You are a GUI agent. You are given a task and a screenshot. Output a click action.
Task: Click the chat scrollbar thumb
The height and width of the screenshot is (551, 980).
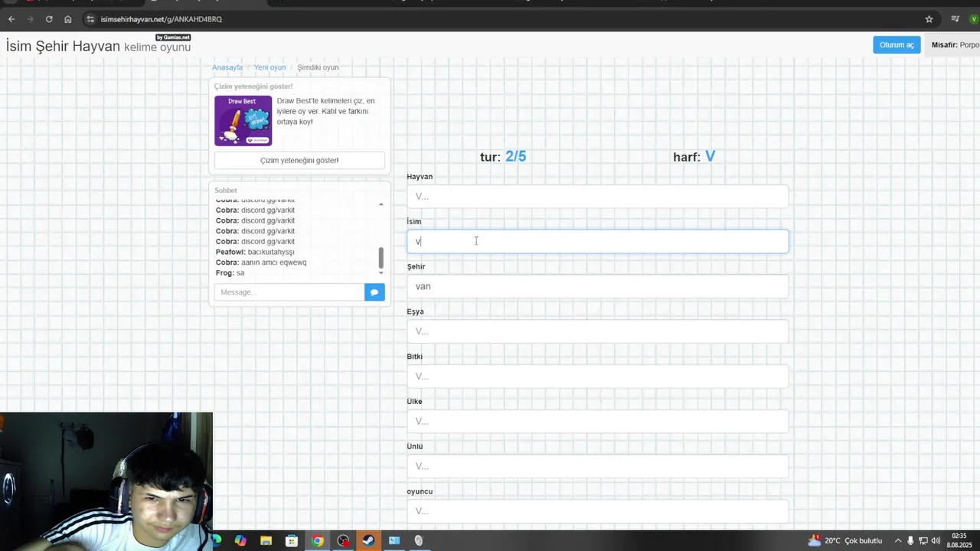click(381, 258)
